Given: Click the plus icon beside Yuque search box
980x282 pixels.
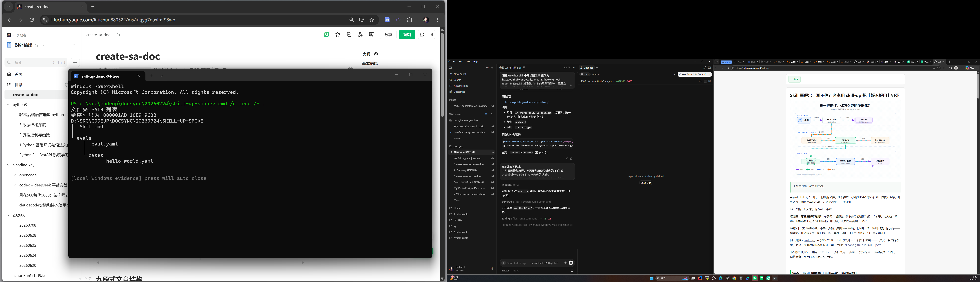Looking at the screenshot, I should tap(75, 62).
